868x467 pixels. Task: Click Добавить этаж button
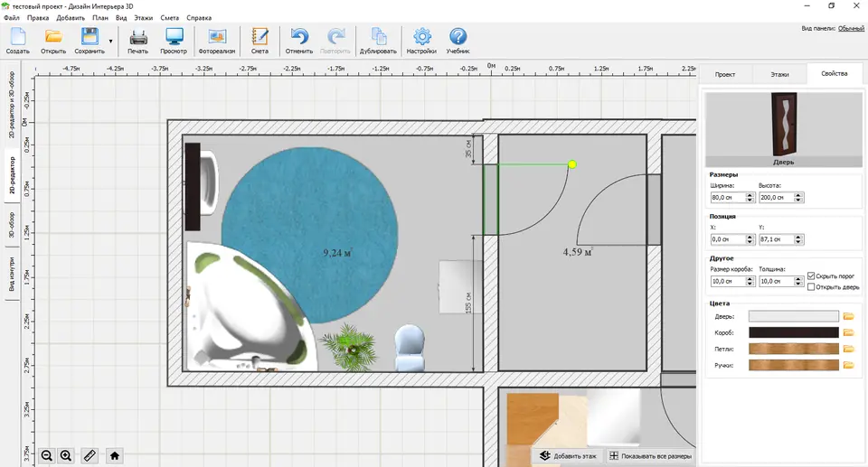click(569, 456)
